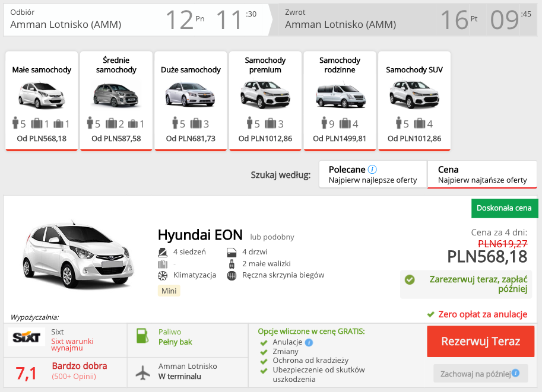Click the airplane terminal icon

point(142,373)
